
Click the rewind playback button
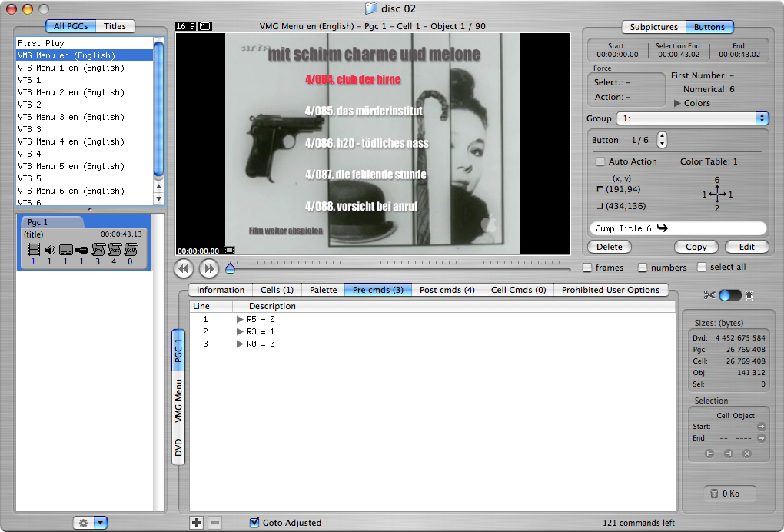click(184, 268)
